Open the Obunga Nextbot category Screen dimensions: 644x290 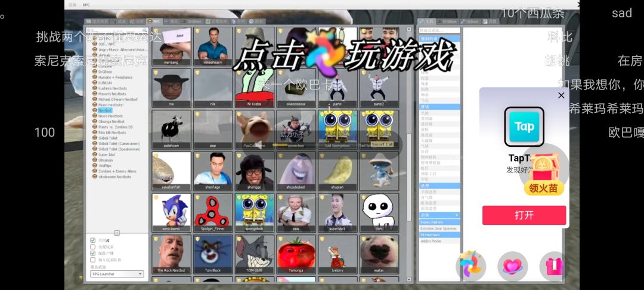[112, 122]
